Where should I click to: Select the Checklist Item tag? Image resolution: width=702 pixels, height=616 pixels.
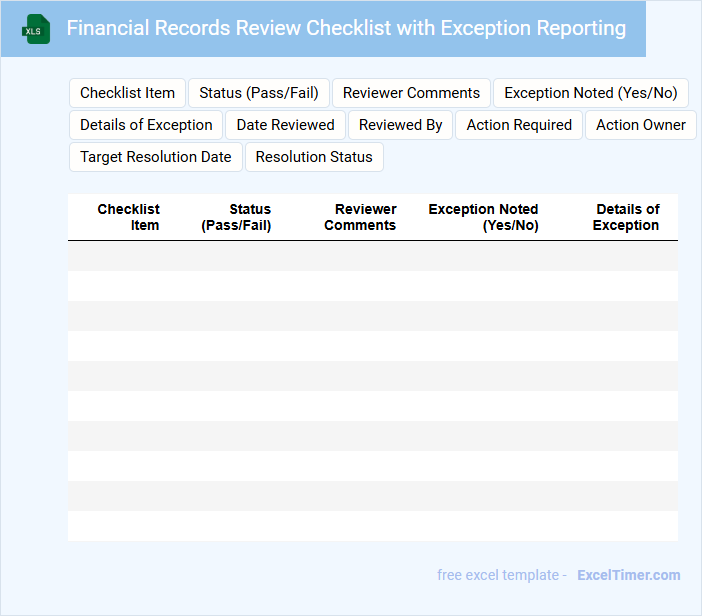[x=127, y=93]
